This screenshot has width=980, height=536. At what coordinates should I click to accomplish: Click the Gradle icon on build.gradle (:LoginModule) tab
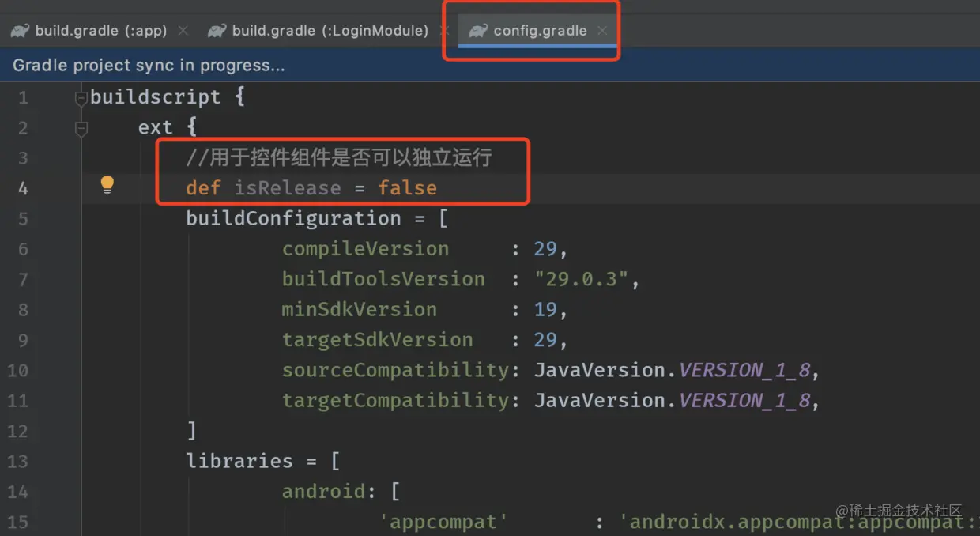click(217, 31)
